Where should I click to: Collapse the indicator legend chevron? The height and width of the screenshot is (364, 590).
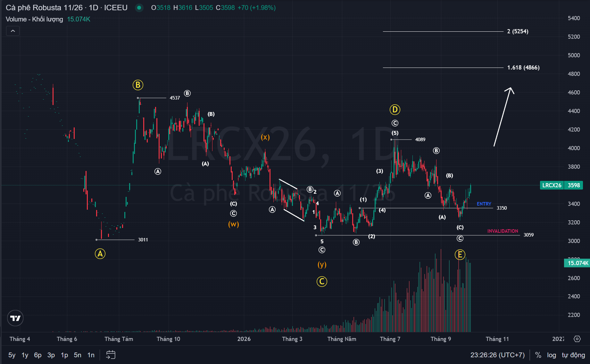tap(13, 31)
